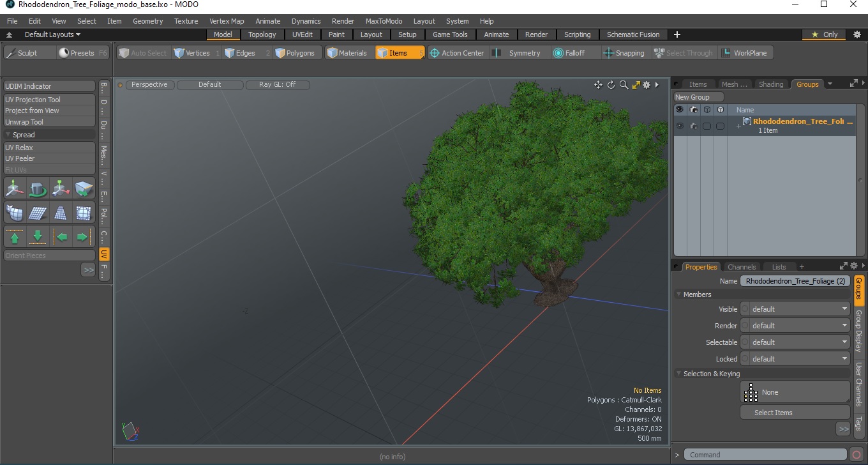
Task: Toggle Snapping on the toolbar
Action: [x=625, y=53]
